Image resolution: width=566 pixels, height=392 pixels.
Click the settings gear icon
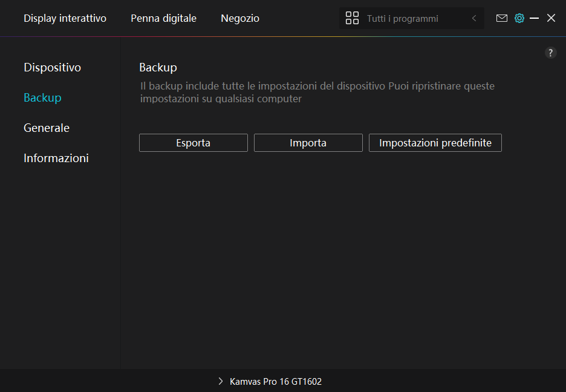pos(519,18)
